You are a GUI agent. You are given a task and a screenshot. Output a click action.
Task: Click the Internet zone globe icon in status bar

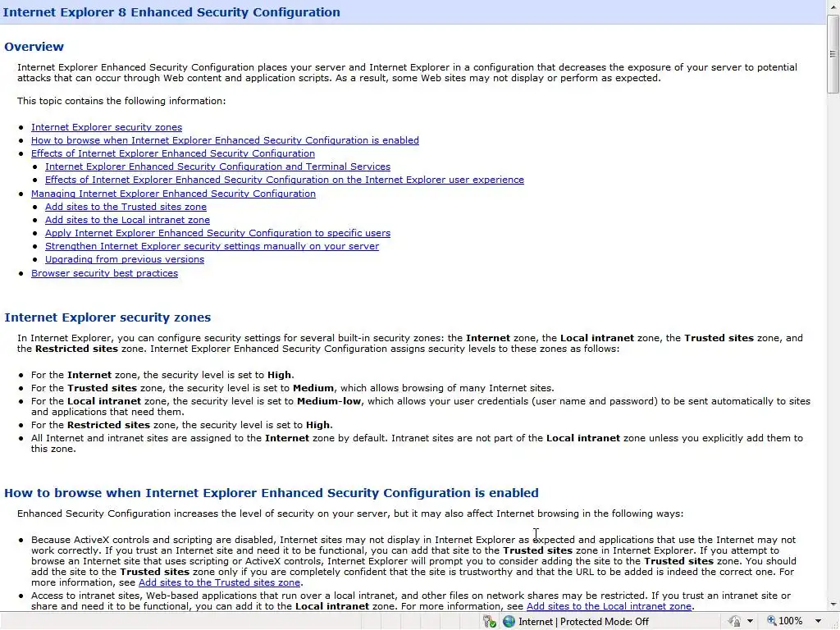pos(509,622)
